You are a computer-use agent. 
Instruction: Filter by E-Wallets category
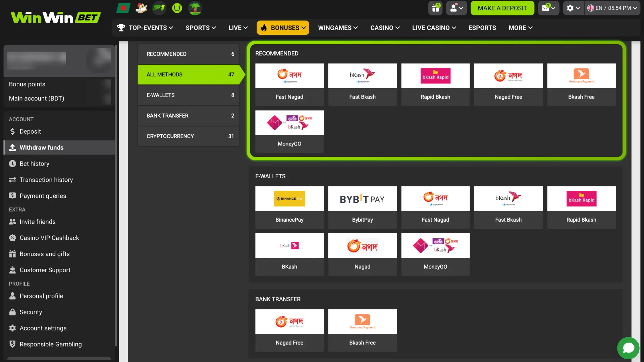pos(188,95)
